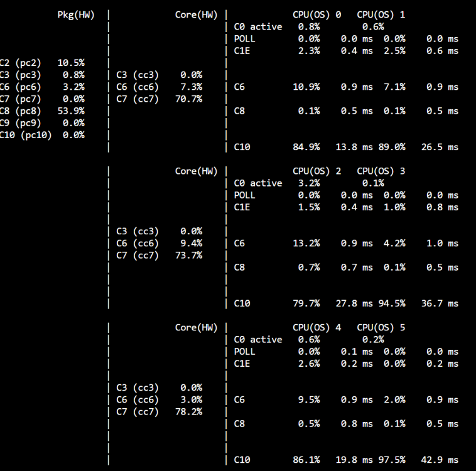The width and height of the screenshot is (476, 471).
Task: Click CPU 2 C6 residency 13.2%
Action: pos(306,243)
